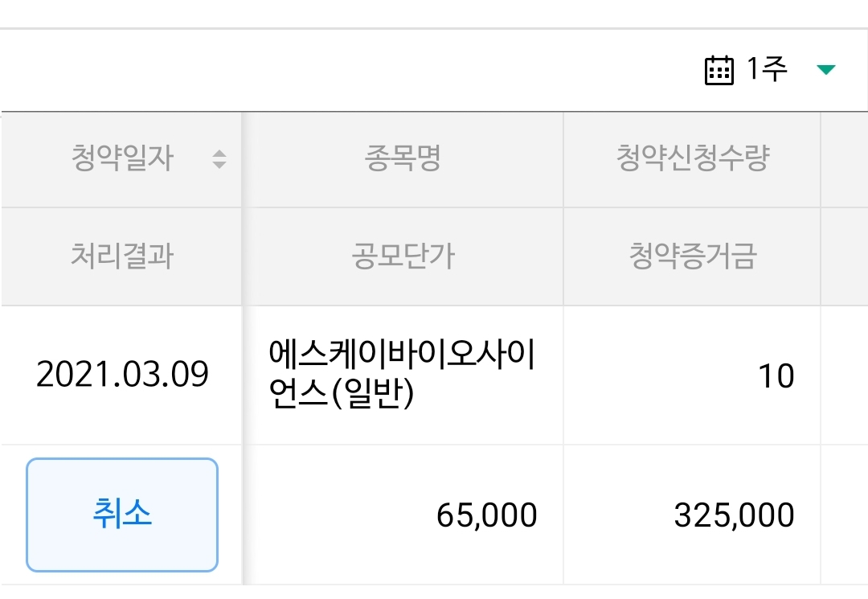This screenshot has width=868, height=599.
Task: Click the 청약일자 column header
Action: [121, 159]
